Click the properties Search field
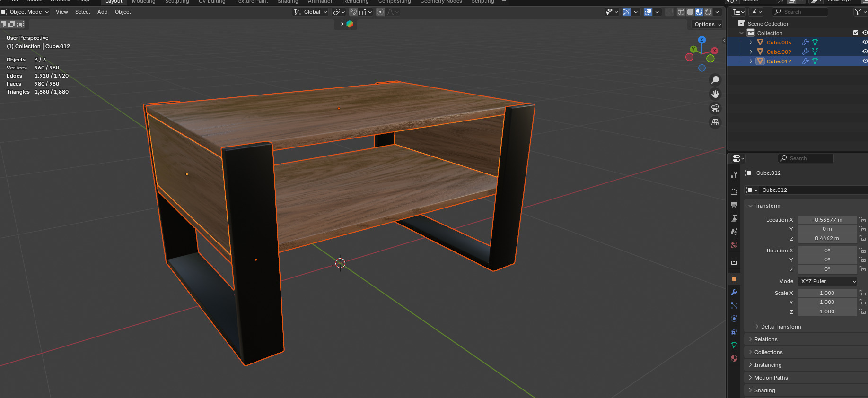 pyautogui.click(x=806, y=158)
